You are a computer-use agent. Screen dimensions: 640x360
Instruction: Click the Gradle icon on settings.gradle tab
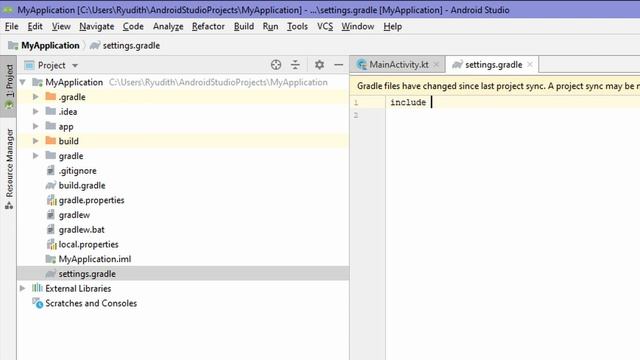tap(458, 64)
